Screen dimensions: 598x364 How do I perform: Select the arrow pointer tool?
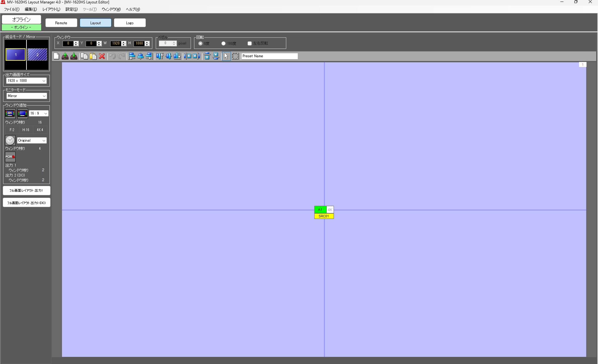point(226,56)
